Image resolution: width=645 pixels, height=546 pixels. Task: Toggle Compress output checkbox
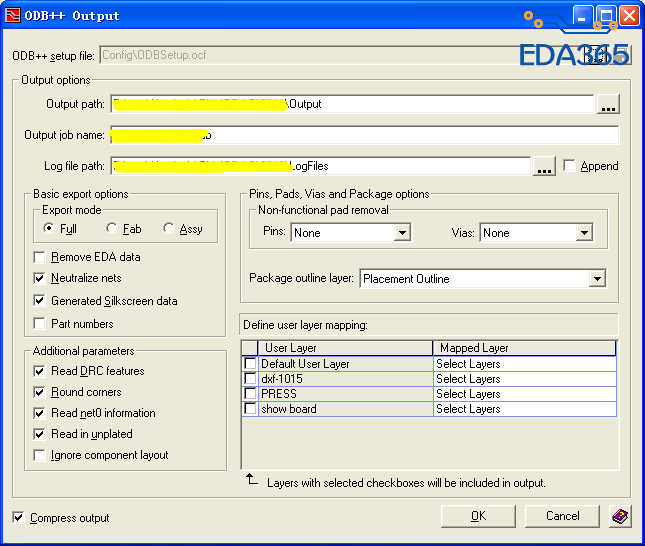(x=18, y=518)
